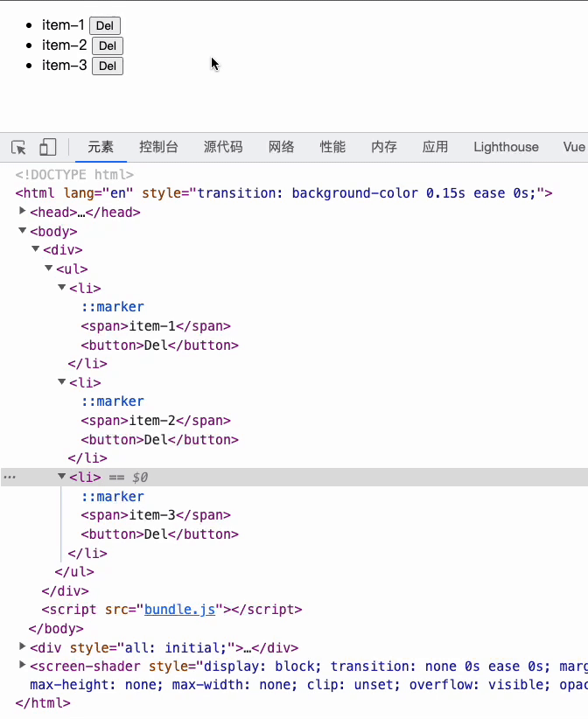Expand the head element node
The height and width of the screenshot is (719, 588).
22,211
